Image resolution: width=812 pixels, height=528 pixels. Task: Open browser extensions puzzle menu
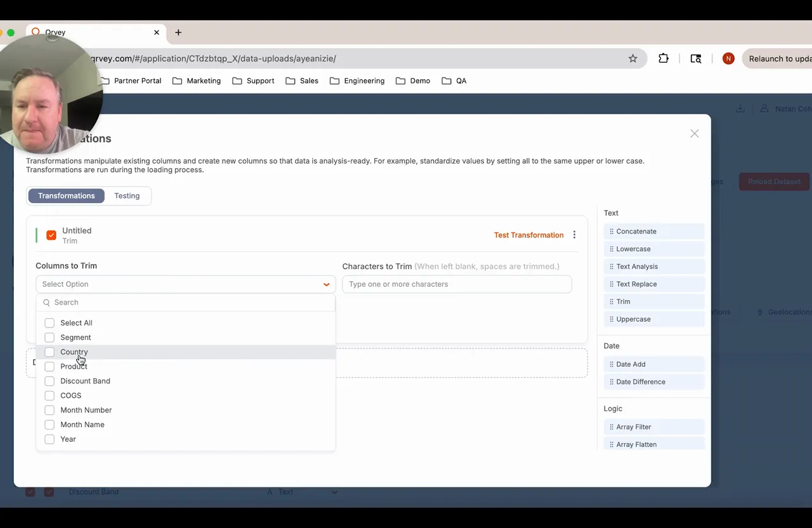pos(663,58)
